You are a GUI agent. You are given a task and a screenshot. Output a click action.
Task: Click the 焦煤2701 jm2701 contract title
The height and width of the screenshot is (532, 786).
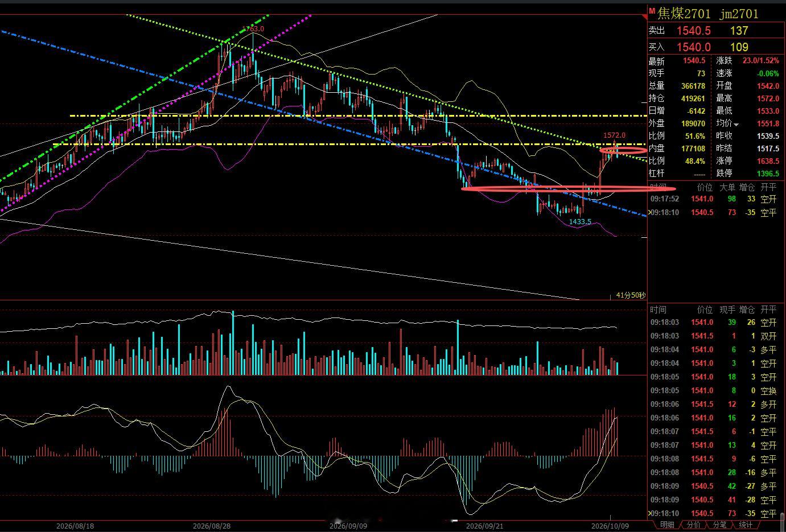[708, 13]
